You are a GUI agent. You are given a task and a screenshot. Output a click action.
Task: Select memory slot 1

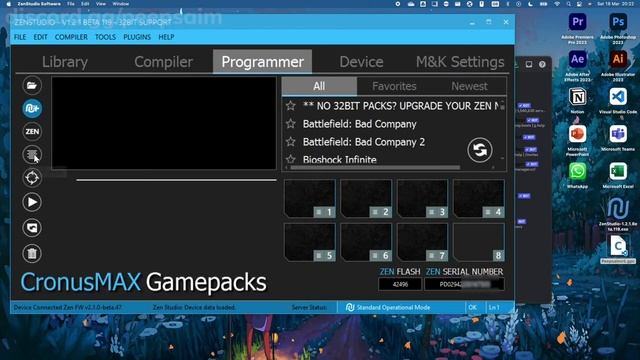click(310, 198)
